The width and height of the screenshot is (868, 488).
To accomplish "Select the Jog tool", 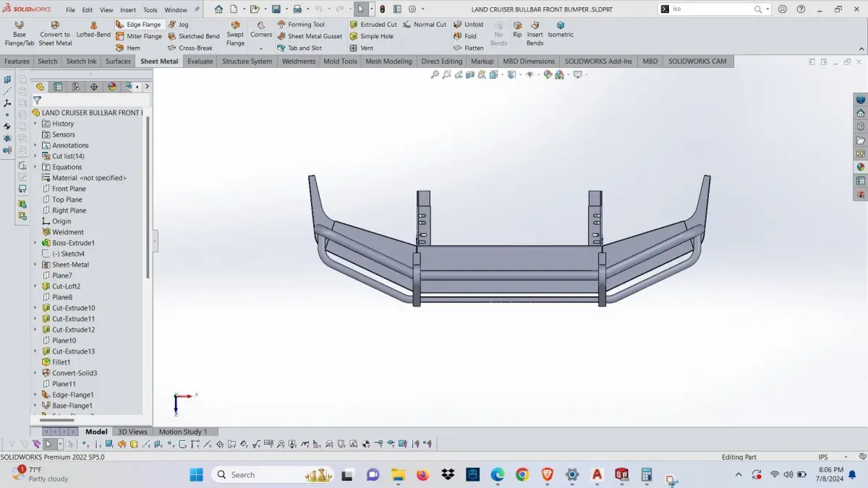I will (178, 25).
